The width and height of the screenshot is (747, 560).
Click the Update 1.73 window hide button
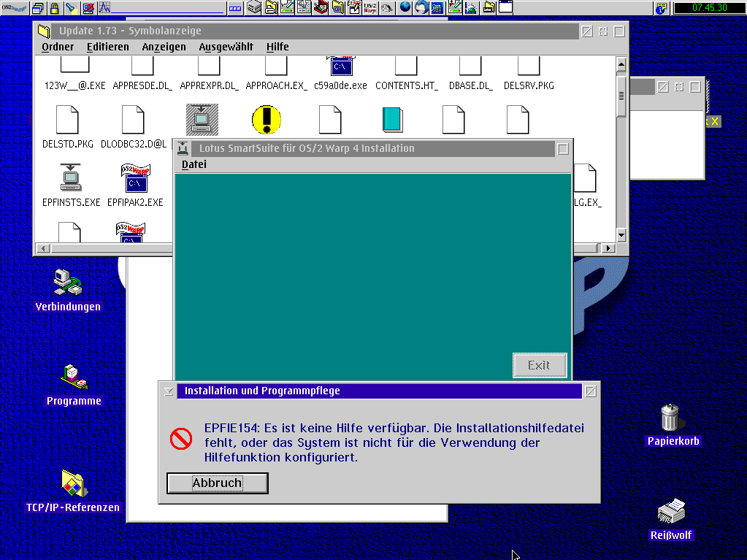point(587,31)
